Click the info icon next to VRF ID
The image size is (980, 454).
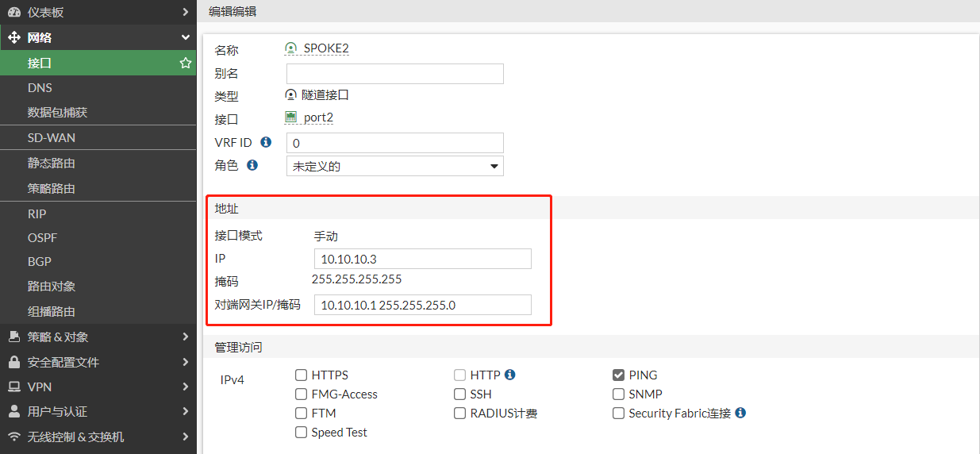(266, 142)
